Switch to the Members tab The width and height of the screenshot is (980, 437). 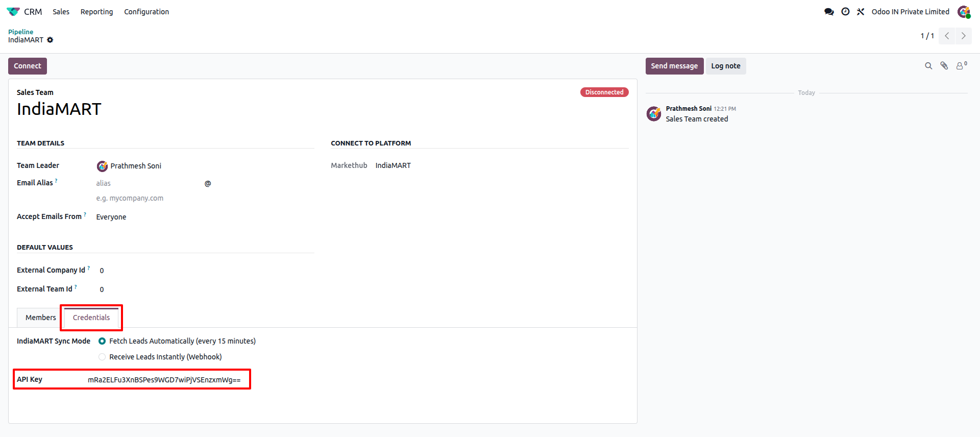(41, 318)
